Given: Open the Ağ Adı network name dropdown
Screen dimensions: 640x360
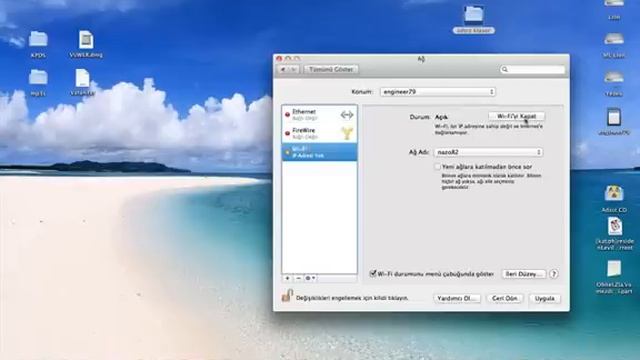Looking at the screenshot, I should coord(488,152).
